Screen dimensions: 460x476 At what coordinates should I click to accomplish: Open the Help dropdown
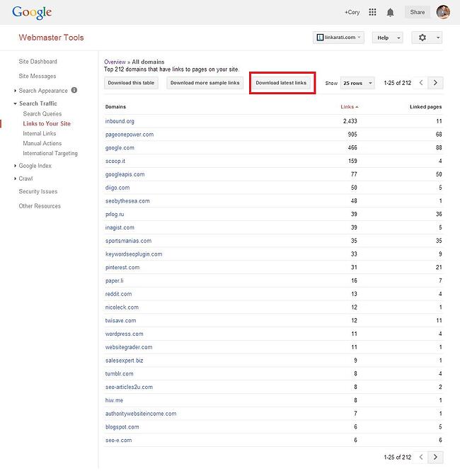click(388, 38)
